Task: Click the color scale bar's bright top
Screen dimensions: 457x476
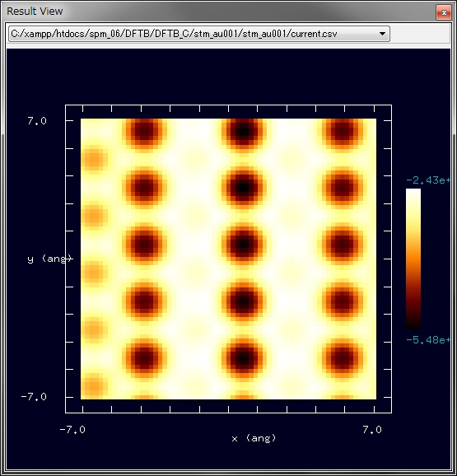Action: (x=413, y=194)
